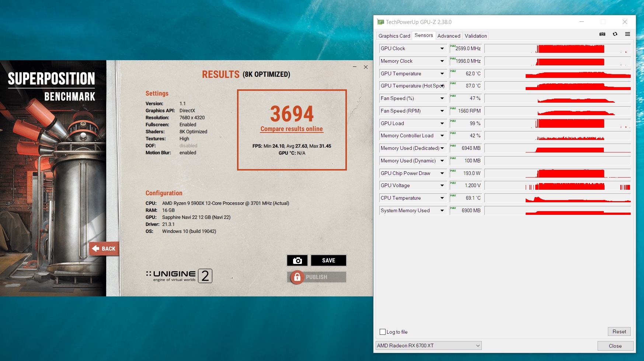Expand the GPU Load sensor dropdown

pos(442,124)
